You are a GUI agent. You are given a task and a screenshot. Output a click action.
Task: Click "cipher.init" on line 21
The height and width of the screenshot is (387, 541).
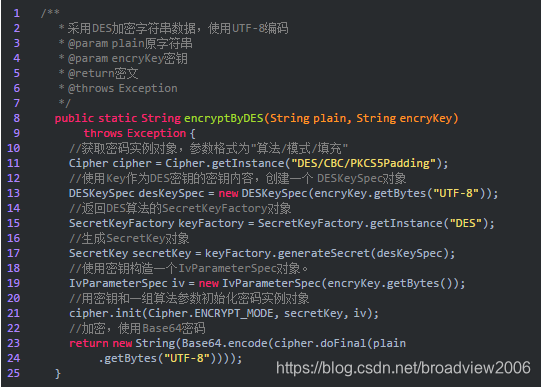coord(105,314)
